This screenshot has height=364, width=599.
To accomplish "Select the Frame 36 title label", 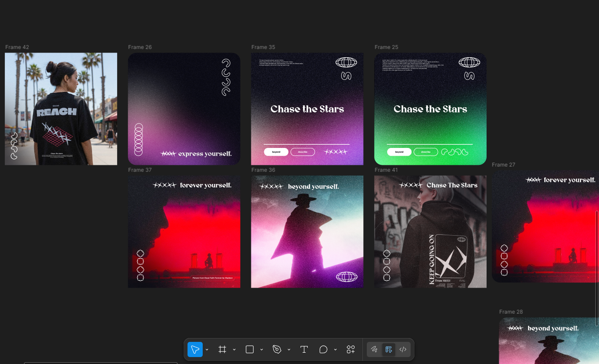I will coord(263,170).
